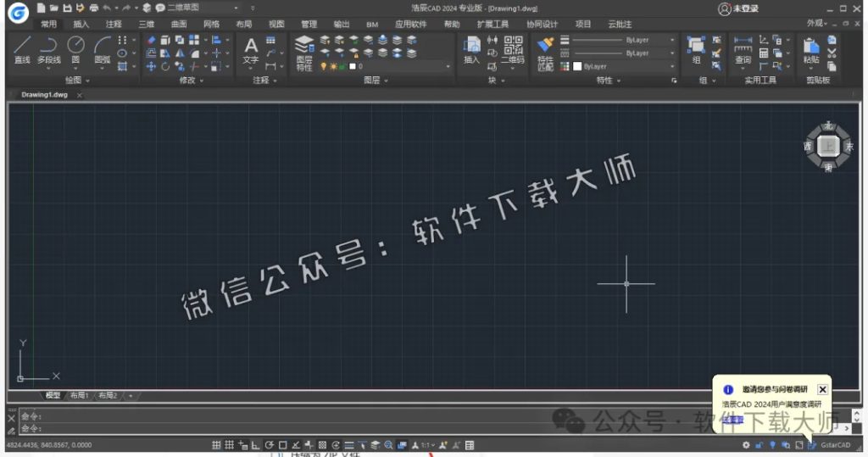Close the Drawing1.dwg document tab
The height and width of the screenshot is (457, 868).
pos(79,95)
